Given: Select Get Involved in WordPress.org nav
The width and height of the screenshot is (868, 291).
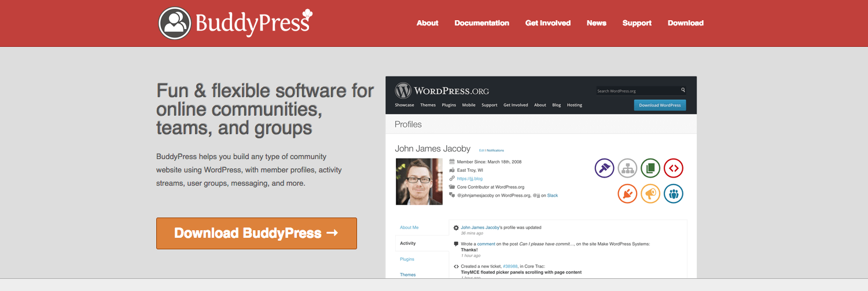Looking at the screenshot, I should click(x=516, y=105).
